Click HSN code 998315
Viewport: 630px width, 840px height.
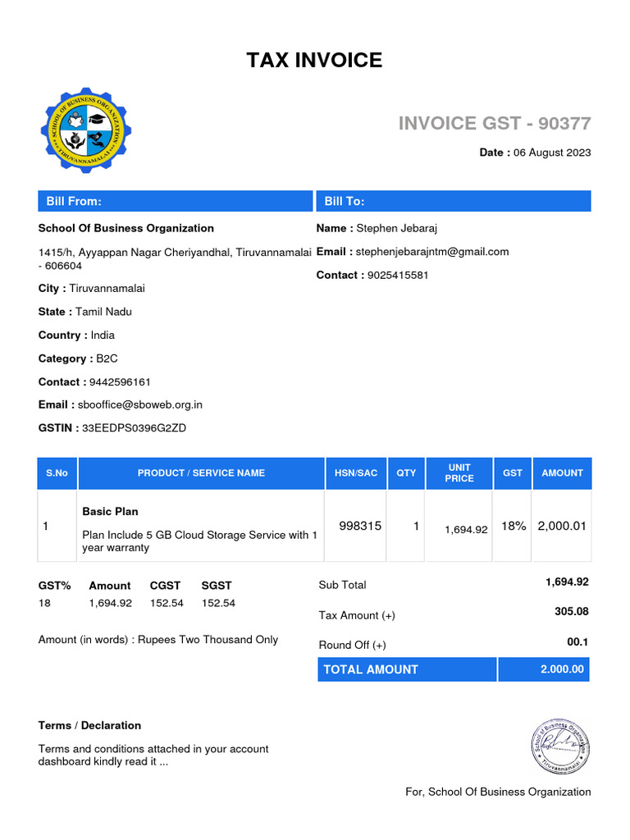click(360, 526)
